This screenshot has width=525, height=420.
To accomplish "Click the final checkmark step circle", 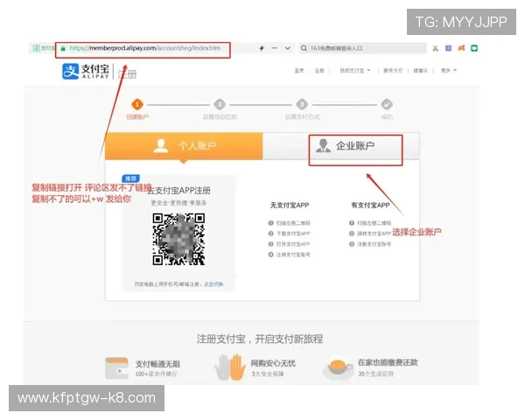I will (x=387, y=104).
